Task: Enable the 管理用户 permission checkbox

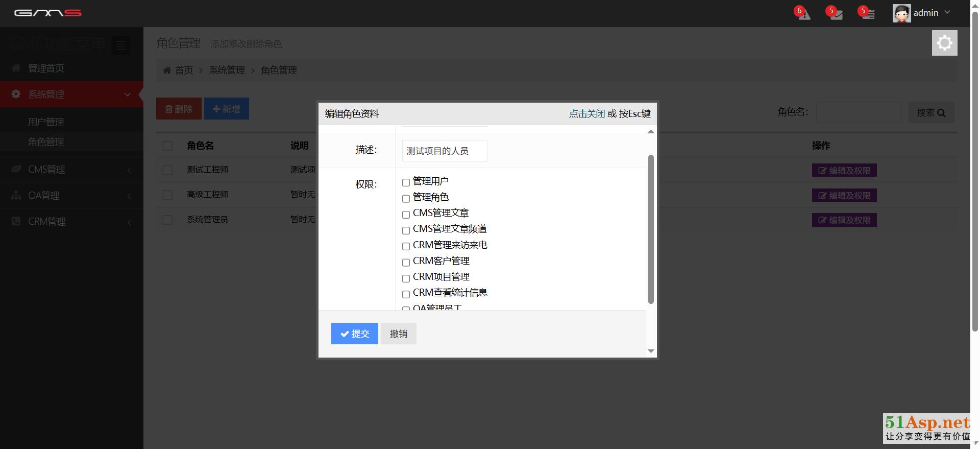Action: pyautogui.click(x=406, y=182)
